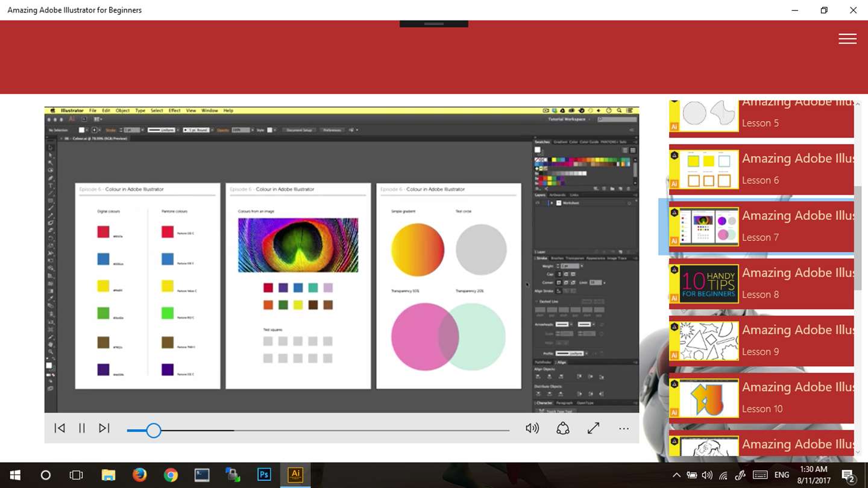Open Cortana search from the taskbar

pos(45,475)
